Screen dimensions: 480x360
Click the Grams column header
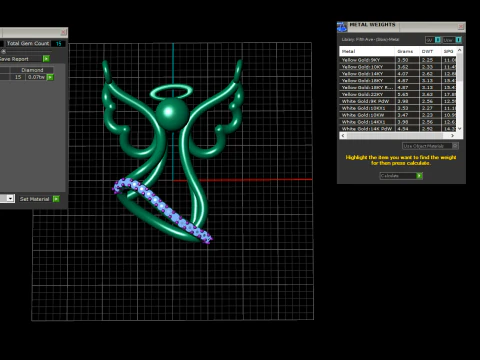click(407, 51)
